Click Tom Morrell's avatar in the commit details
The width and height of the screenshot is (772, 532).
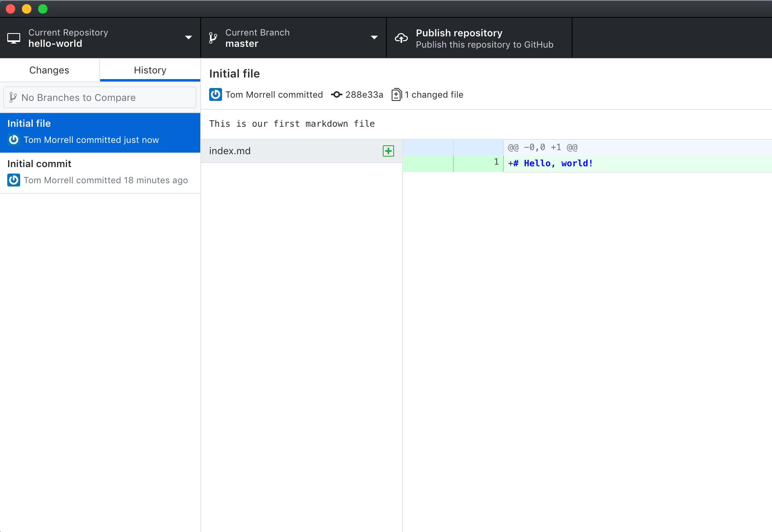click(x=216, y=94)
